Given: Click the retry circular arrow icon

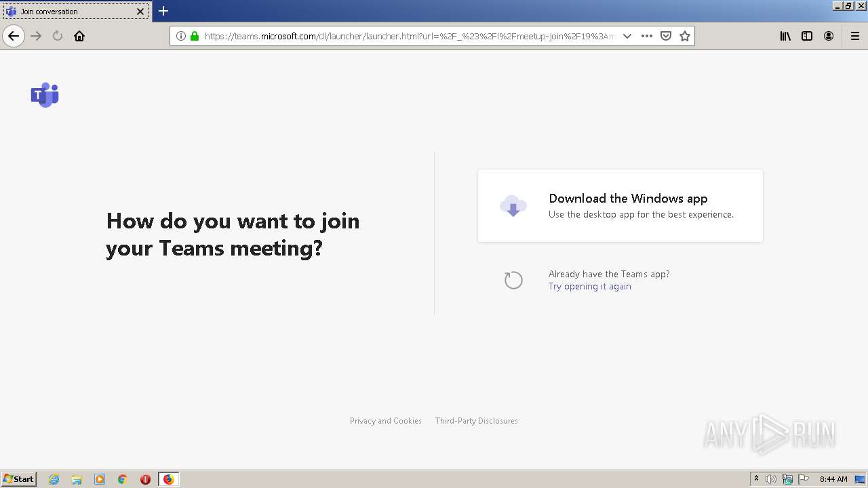Looking at the screenshot, I should tap(513, 280).
